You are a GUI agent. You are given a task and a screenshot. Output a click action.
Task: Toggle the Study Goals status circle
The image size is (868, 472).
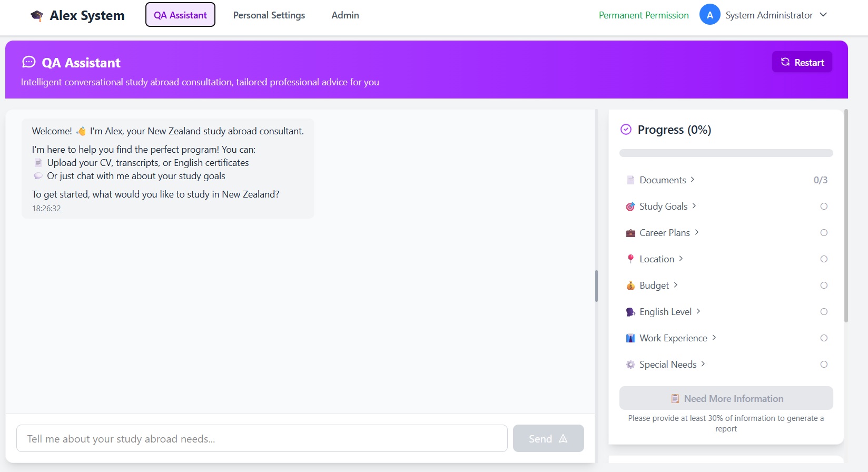point(824,206)
